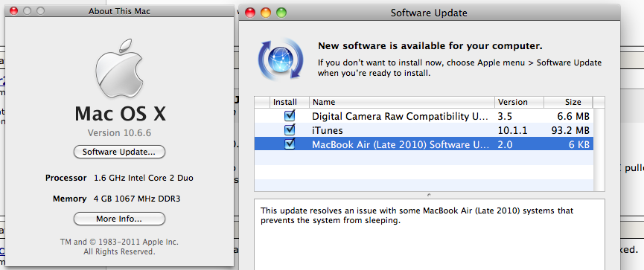Select Digital Camera Raw Compatibility Update name
This screenshot has width=644, height=270.
pos(401,117)
